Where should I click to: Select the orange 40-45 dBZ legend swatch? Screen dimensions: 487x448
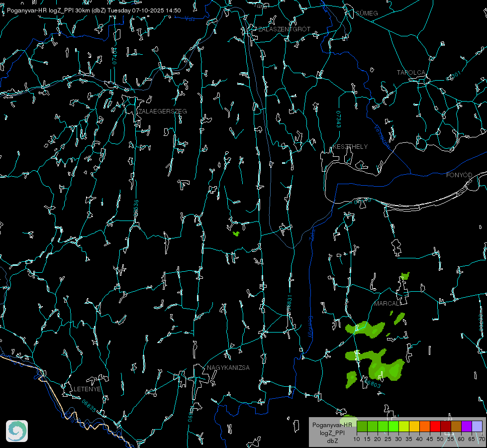(x=425, y=426)
